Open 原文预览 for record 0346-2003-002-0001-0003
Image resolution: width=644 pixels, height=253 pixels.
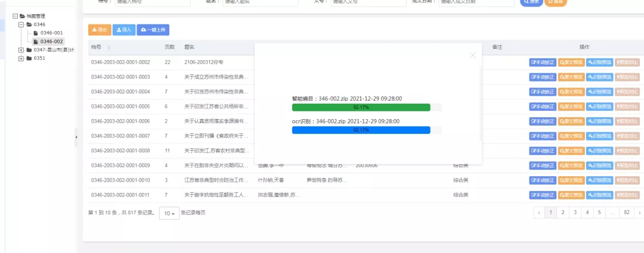coord(571,77)
